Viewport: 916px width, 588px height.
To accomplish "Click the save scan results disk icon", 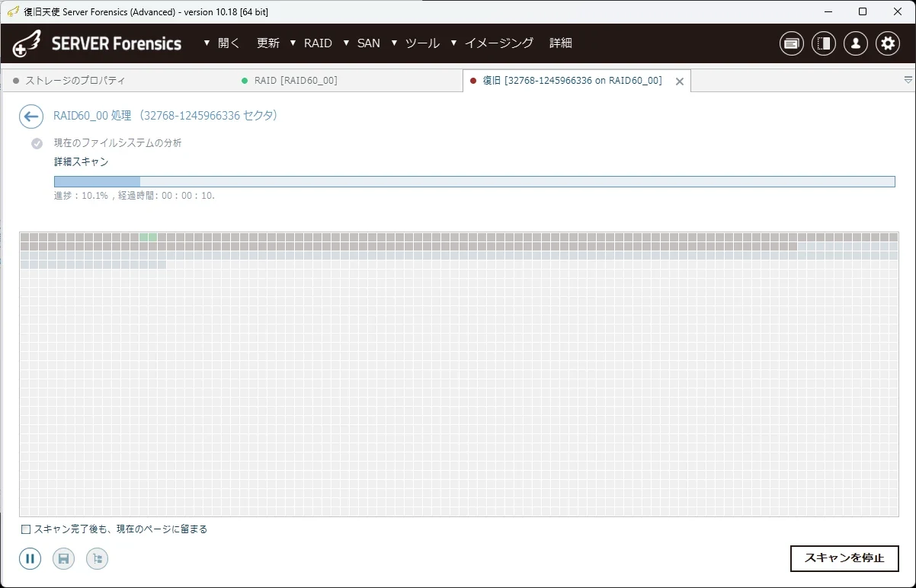I will coord(64,559).
